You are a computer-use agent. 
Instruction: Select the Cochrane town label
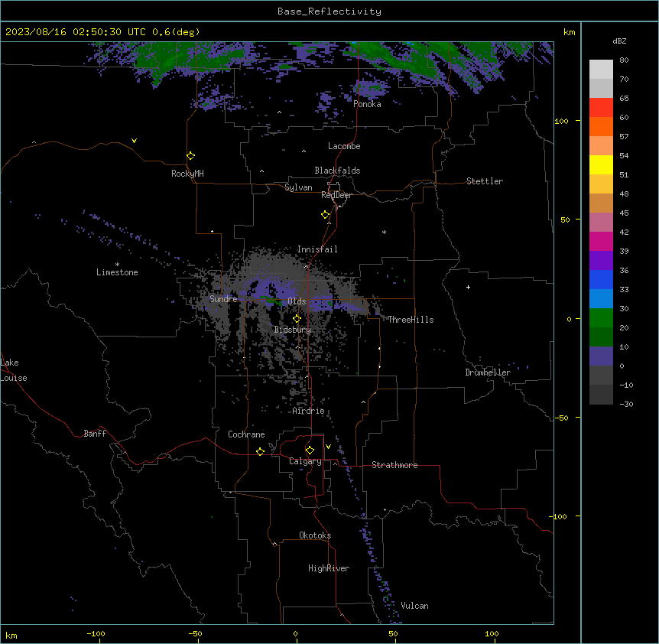tap(246, 434)
